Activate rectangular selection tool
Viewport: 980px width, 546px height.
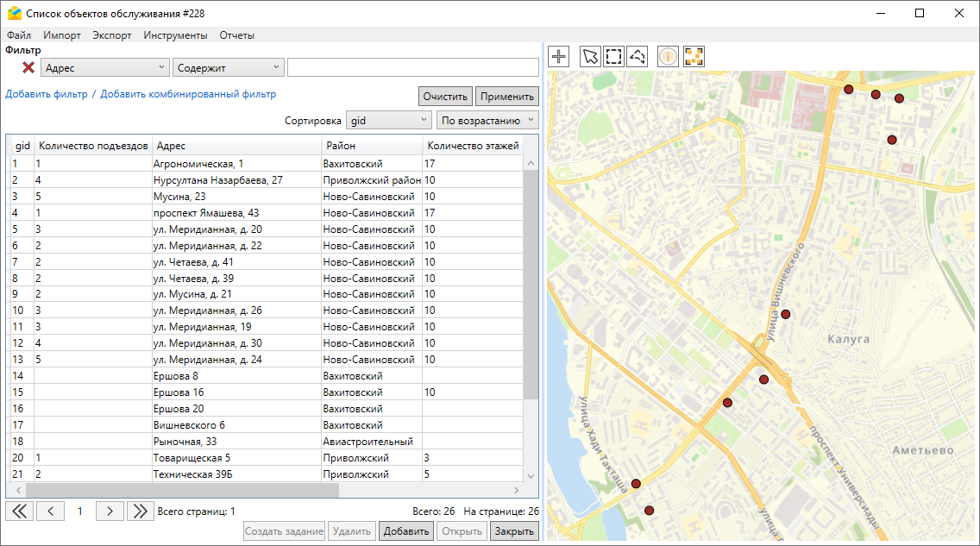613,57
